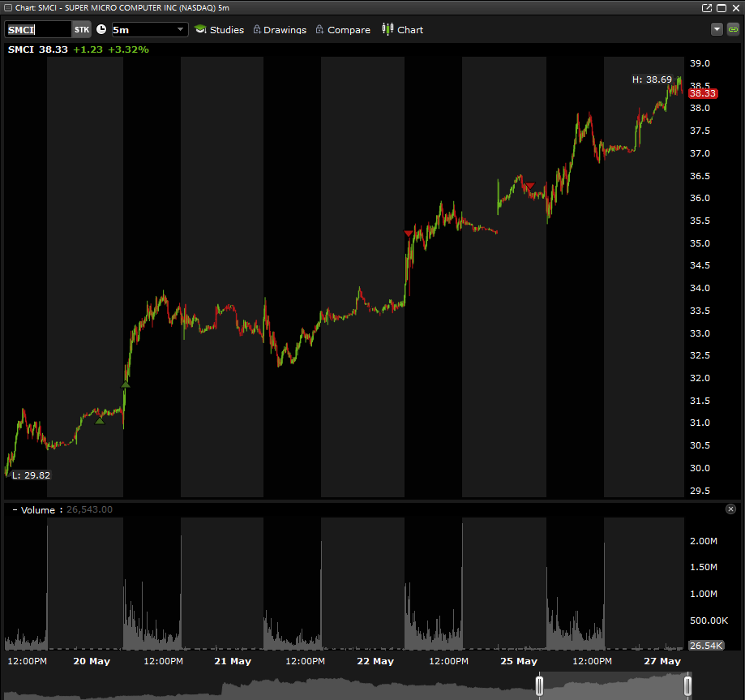
Task: Click the +1.23 price change value
Action: pos(88,49)
